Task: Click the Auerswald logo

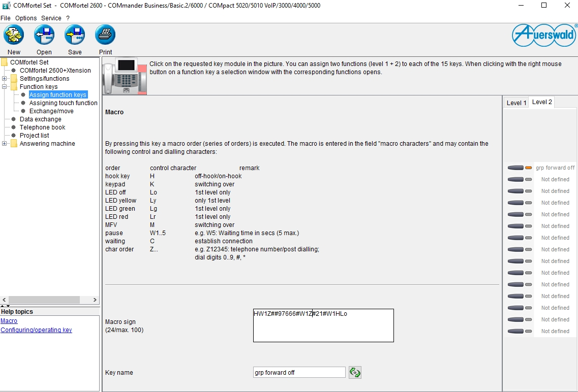Action: point(544,36)
